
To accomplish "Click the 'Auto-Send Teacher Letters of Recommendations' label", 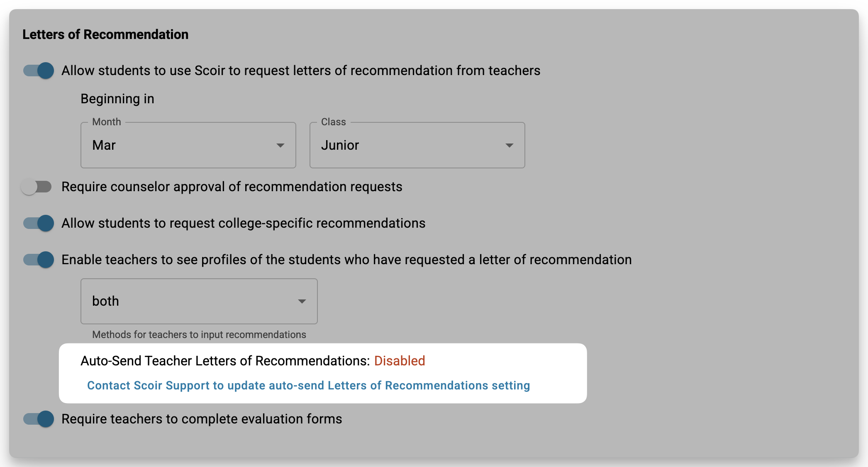I will (x=225, y=361).
